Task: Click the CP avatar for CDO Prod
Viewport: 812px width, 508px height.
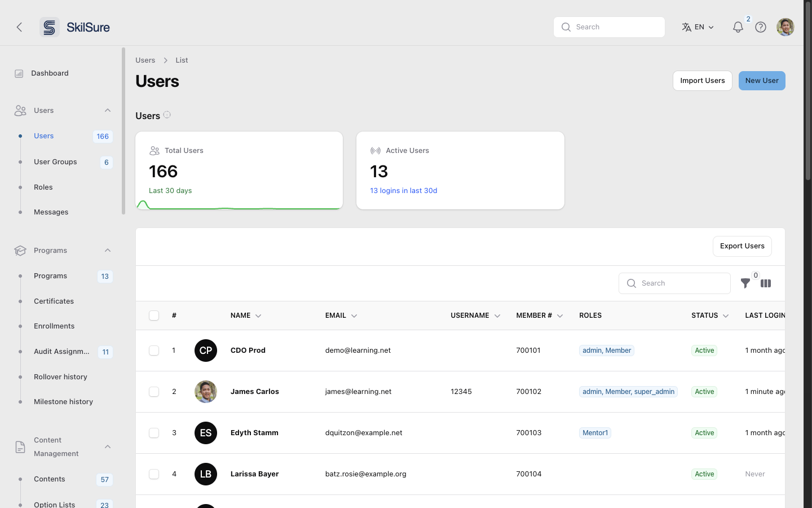Action: (206, 351)
